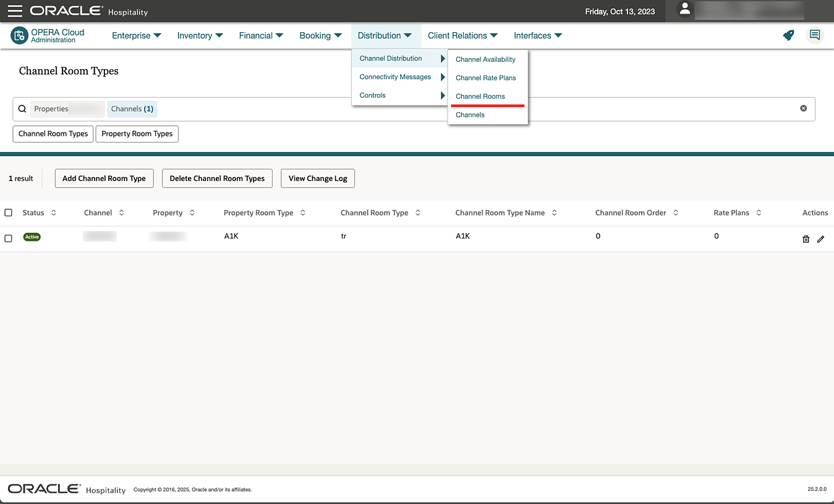Click the Oracle Hospitality header logo

pos(88,11)
